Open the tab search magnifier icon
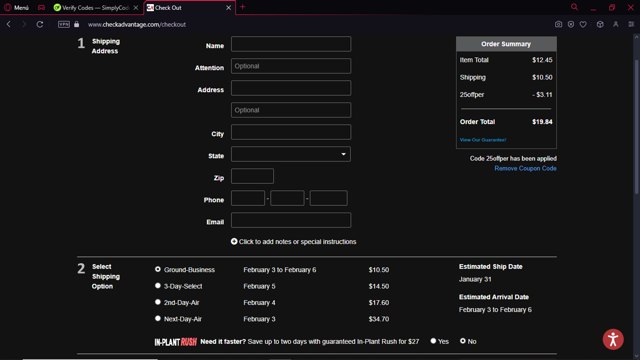This screenshot has width=640, height=360. point(574,7)
